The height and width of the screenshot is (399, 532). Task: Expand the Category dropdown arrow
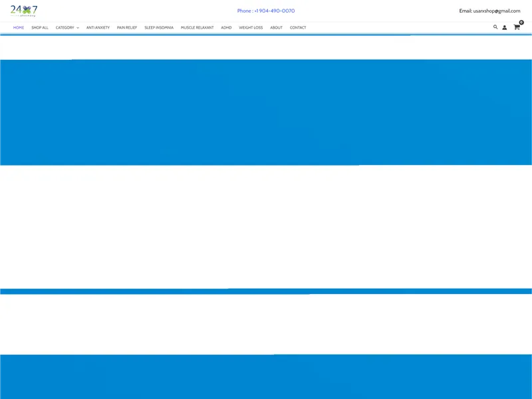click(78, 28)
